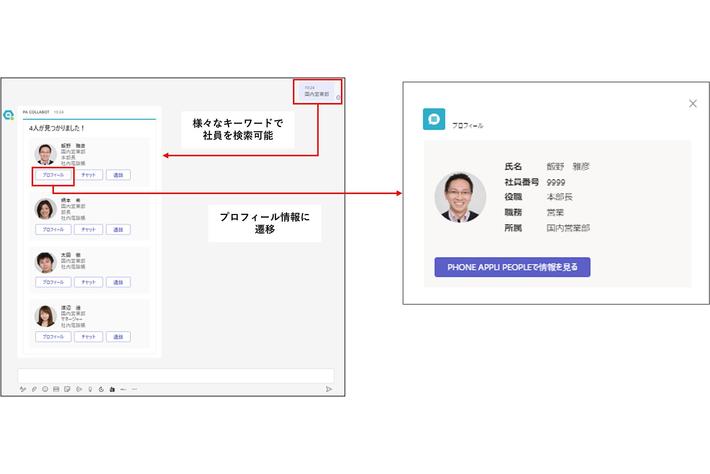Screen dimensions: 710x474
Task: Open the emoji picker in compose toolbar
Action: [x=44, y=389]
